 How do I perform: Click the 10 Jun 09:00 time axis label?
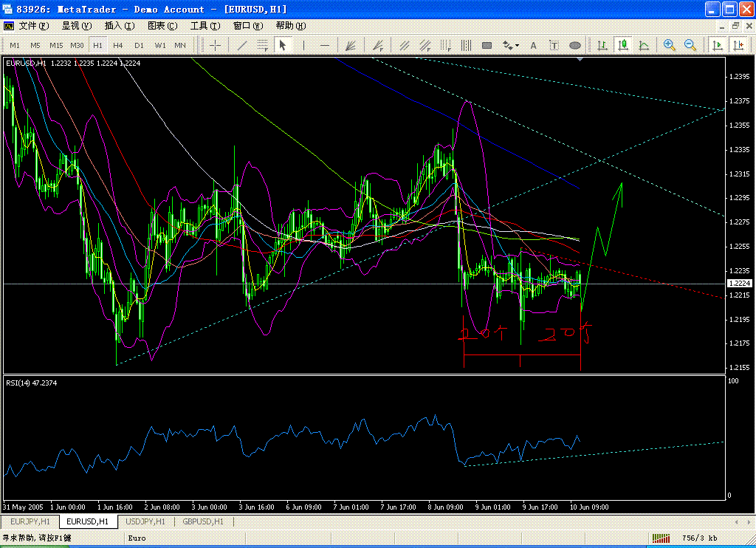(x=589, y=507)
